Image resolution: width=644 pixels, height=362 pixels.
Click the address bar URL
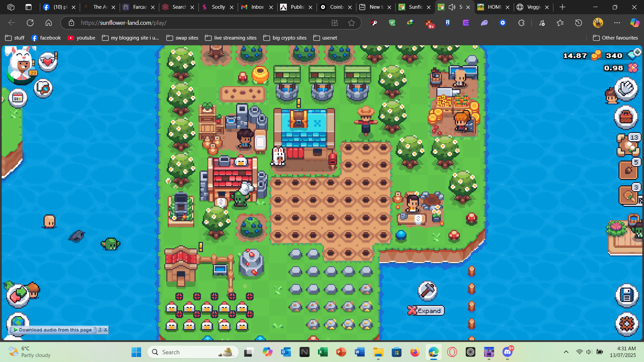point(123,23)
